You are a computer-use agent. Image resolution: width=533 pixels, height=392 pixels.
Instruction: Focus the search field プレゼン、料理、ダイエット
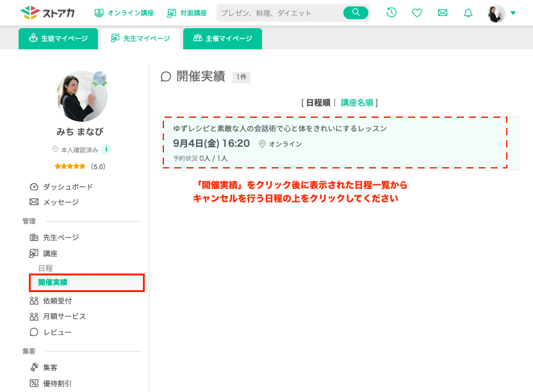point(281,13)
